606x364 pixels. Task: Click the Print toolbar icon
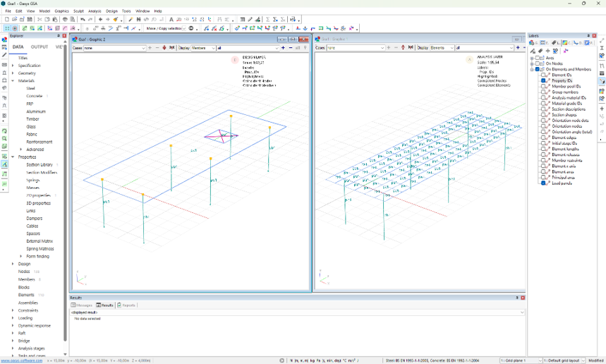pyautogui.click(x=65, y=20)
